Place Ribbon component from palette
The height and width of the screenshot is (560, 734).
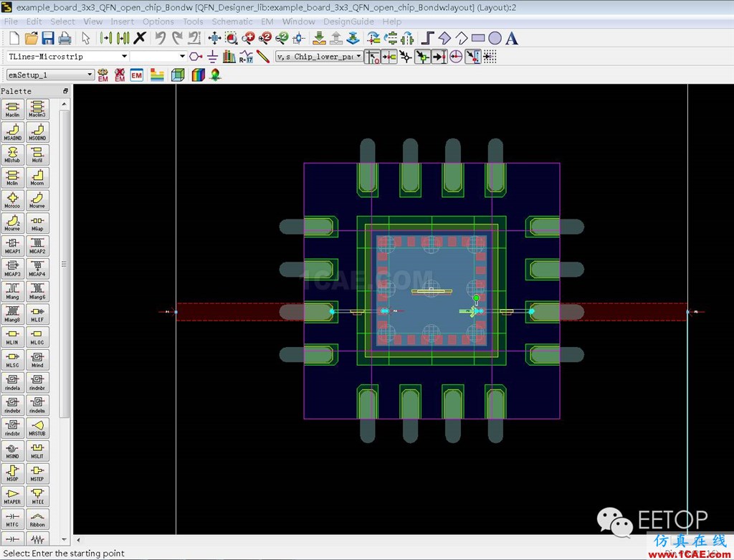tap(37, 519)
